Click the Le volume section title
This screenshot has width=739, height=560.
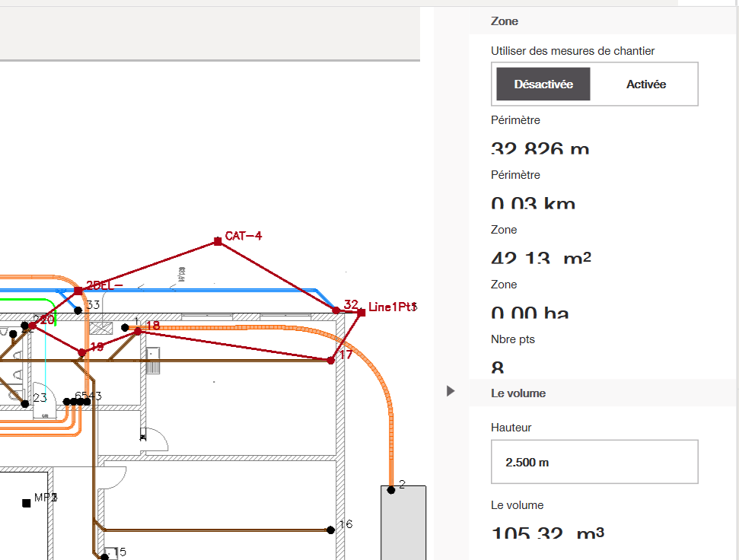click(x=518, y=393)
